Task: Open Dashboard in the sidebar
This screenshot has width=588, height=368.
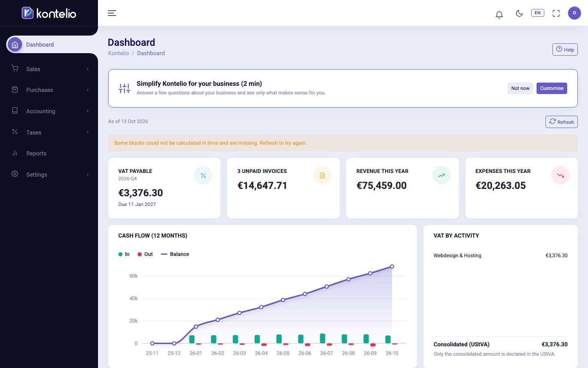Action: point(52,45)
